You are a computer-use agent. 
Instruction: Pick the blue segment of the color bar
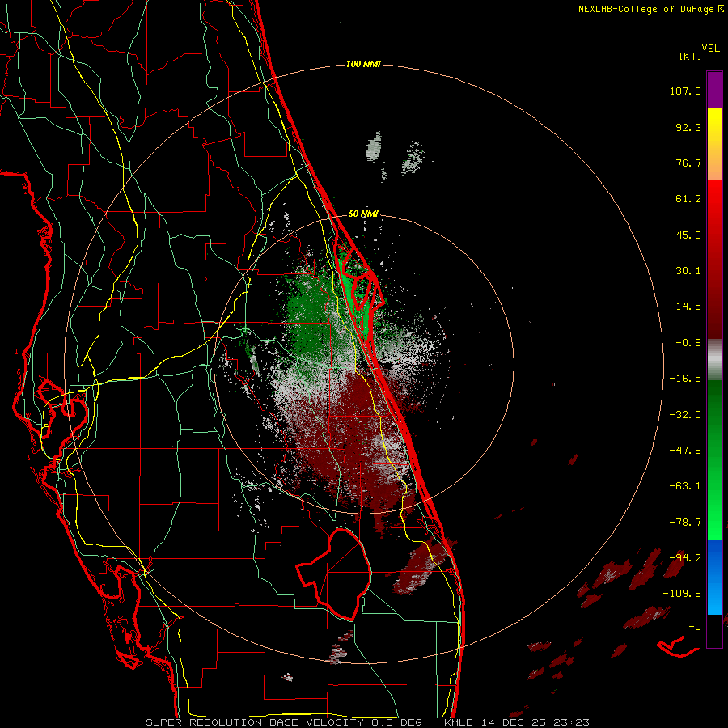[x=714, y=557]
